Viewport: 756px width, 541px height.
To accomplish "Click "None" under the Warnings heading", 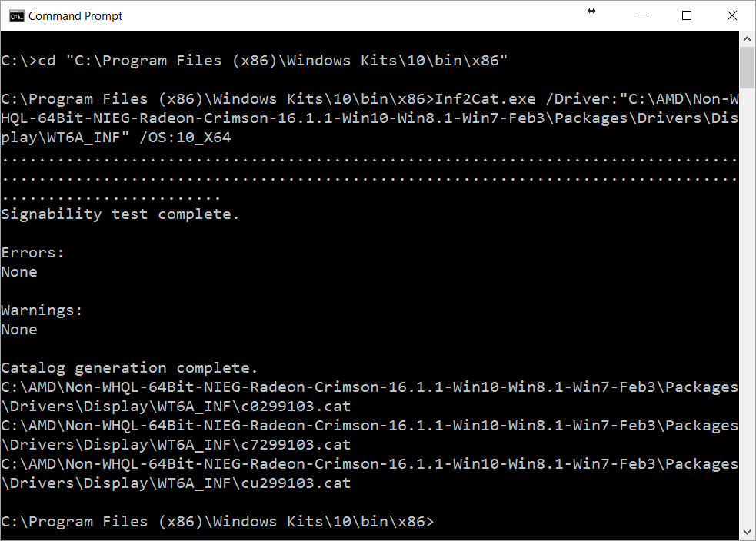I will [18, 330].
